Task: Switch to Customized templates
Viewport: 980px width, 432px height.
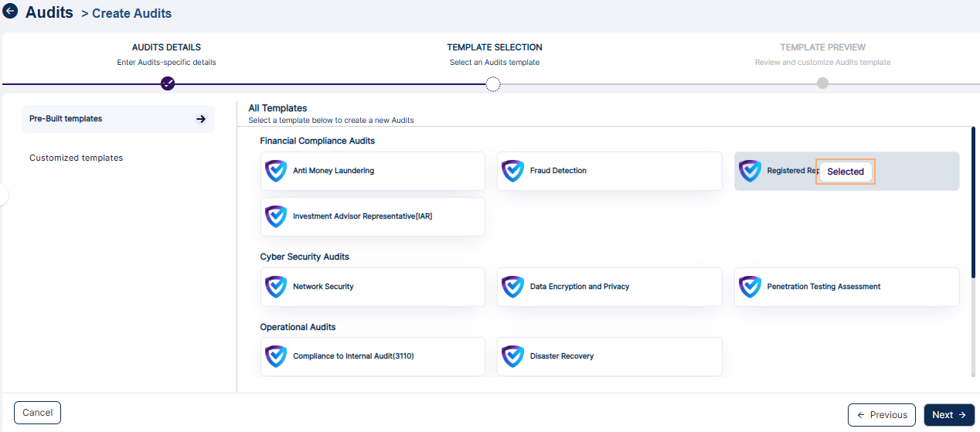Action: click(x=77, y=158)
